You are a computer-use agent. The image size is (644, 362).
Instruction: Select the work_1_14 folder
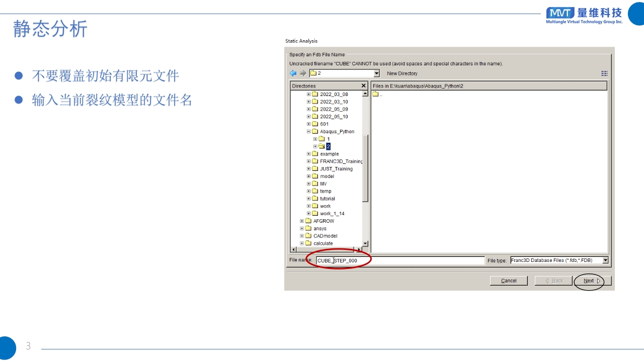point(332,214)
